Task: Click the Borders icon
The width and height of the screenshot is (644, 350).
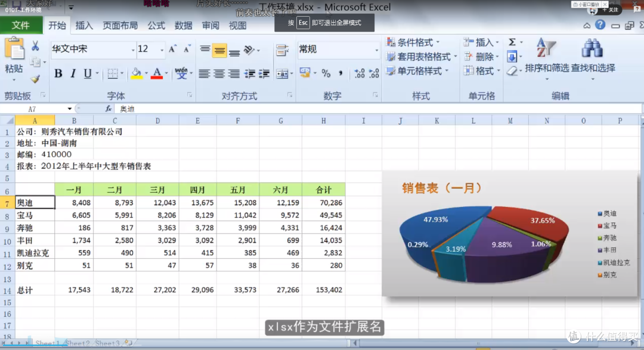Action: [112, 73]
